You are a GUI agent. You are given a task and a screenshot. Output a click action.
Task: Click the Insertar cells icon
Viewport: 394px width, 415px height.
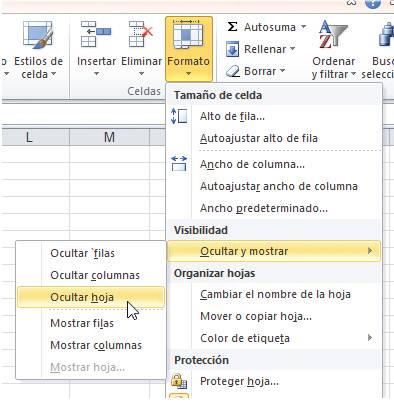pos(96,34)
